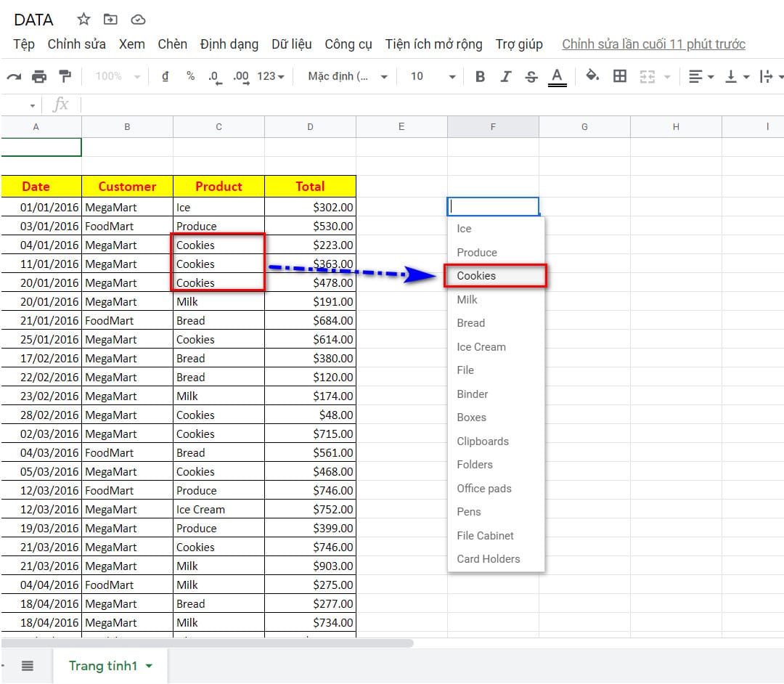Open the fill color picker
The image size is (784, 684).
click(x=592, y=76)
